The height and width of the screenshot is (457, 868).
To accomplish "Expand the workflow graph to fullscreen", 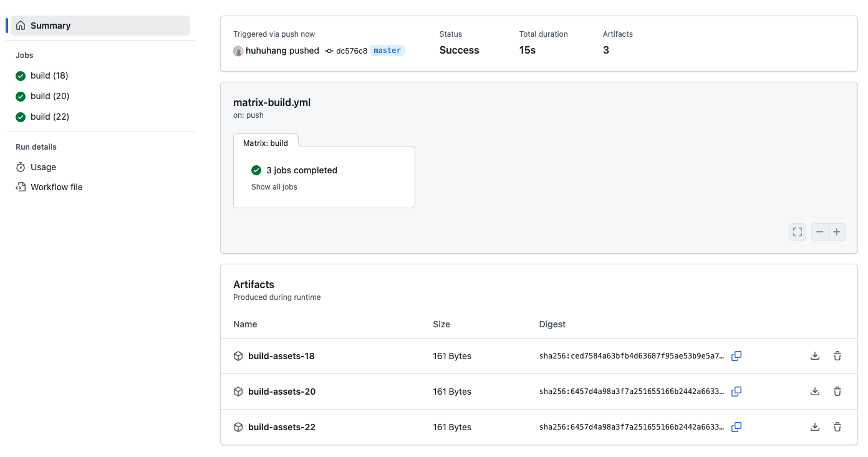I will tap(797, 231).
